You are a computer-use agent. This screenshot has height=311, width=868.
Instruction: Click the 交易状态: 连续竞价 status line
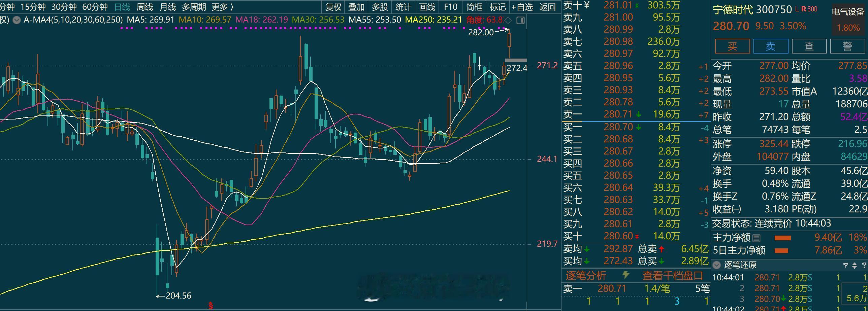771,223
